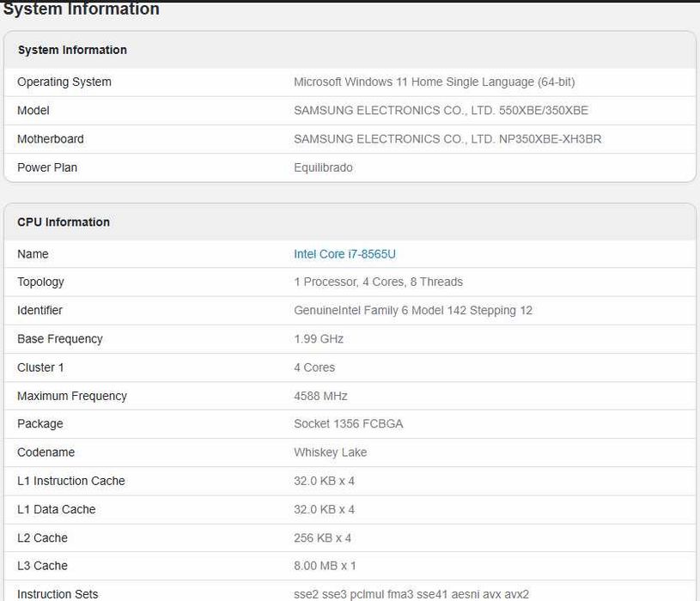Screen dimensions: 700x601
Task: Select 'Microsoft Windows 11 Home Single Language (64-bit)'
Action: coord(435,82)
